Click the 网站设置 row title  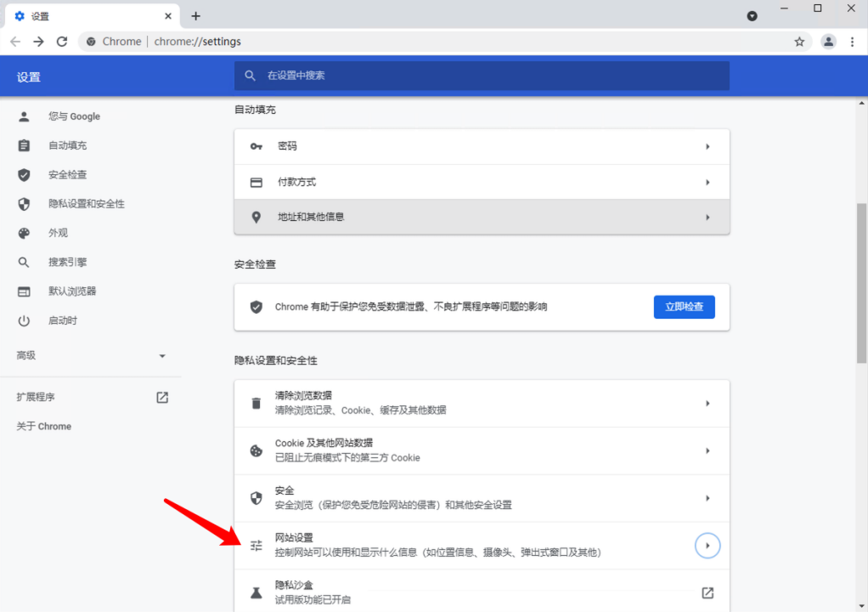point(294,538)
